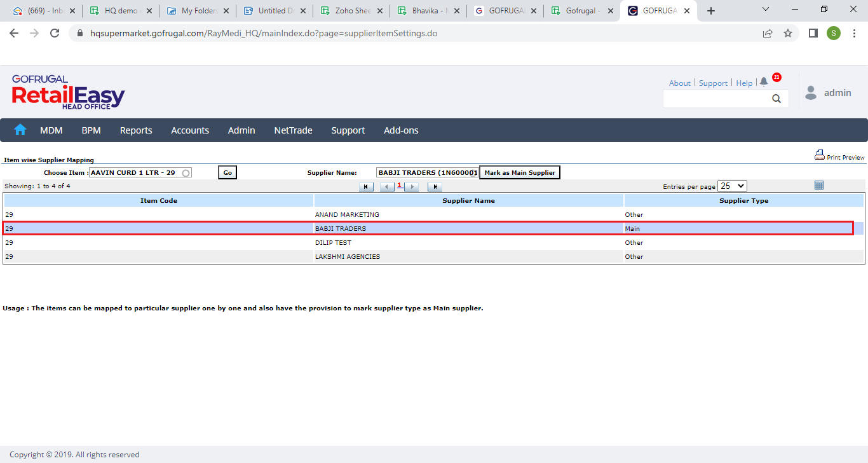868x463 pixels.
Task: Open the Admin menu
Action: click(241, 130)
